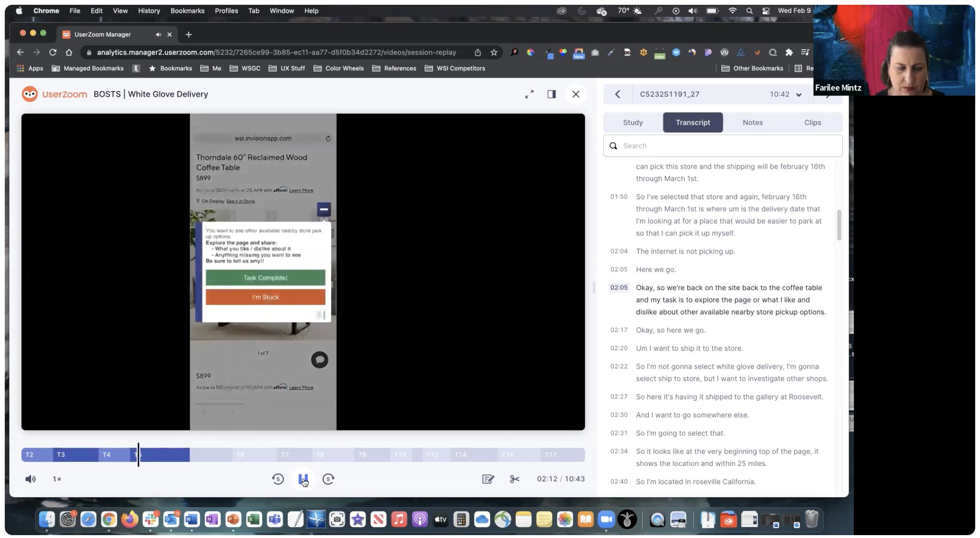Enter fullscreen with the expand arrows icon
The image size is (980, 538).
tap(529, 94)
